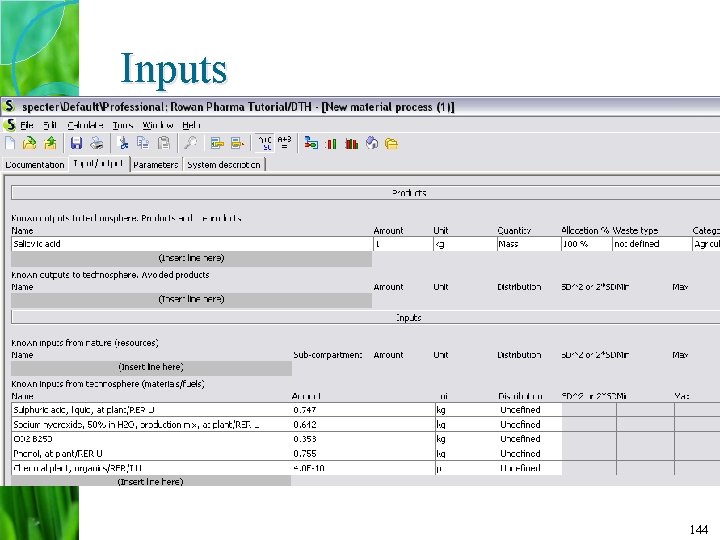Image resolution: width=720 pixels, height=540 pixels.
Task: Click the Copy toolbar icon
Action: [143, 143]
